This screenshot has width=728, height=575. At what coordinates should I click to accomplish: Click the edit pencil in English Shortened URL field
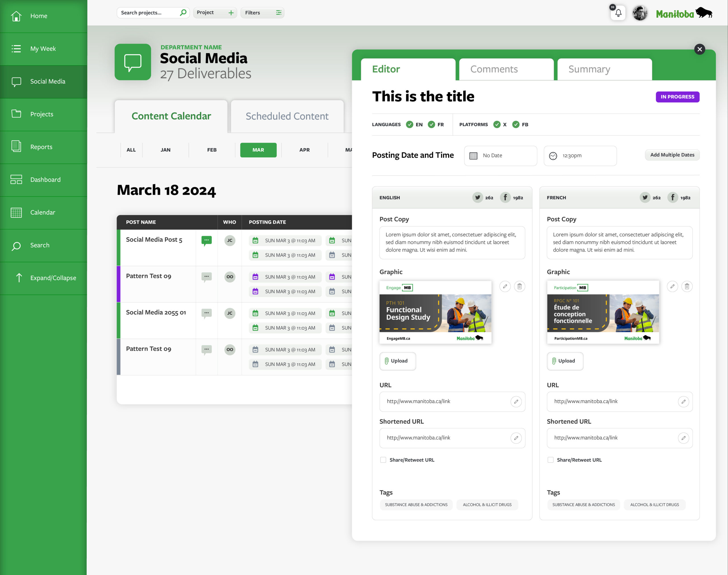point(516,438)
